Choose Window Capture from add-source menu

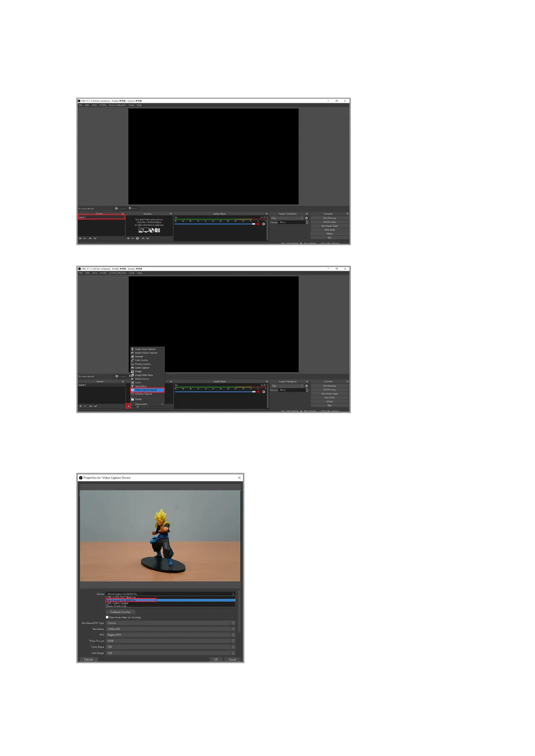point(147,394)
